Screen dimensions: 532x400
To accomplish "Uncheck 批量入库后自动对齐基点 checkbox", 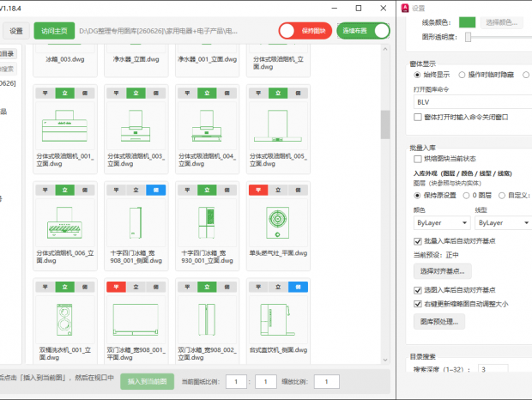I will (x=418, y=241).
